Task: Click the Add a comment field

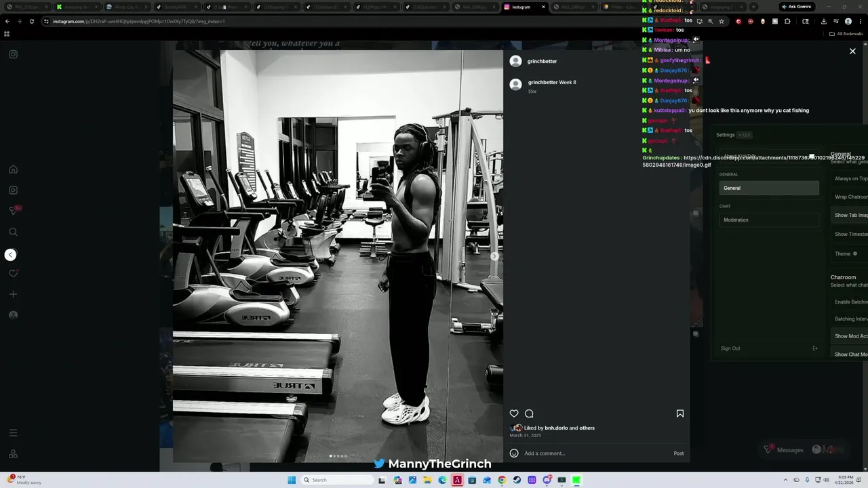Action: click(x=595, y=453)
